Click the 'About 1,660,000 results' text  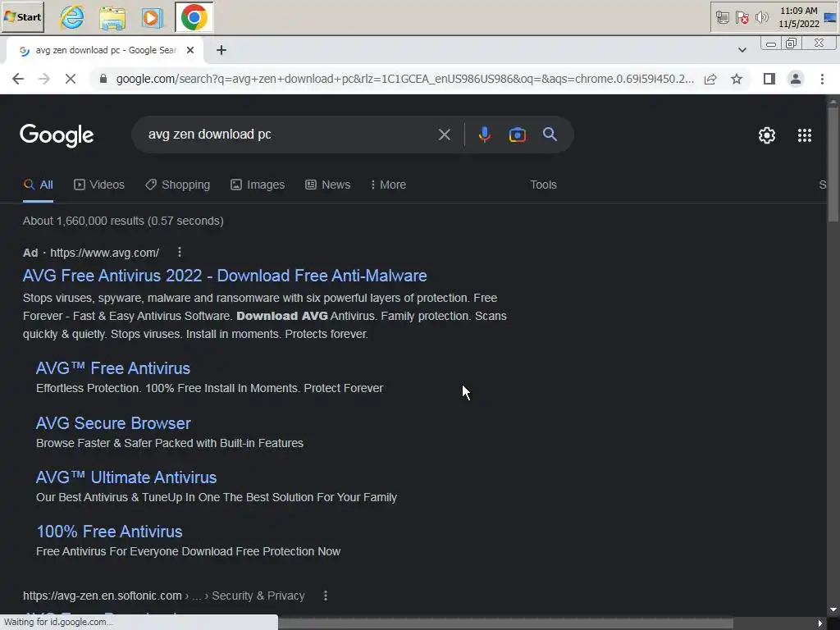[123, 221]
